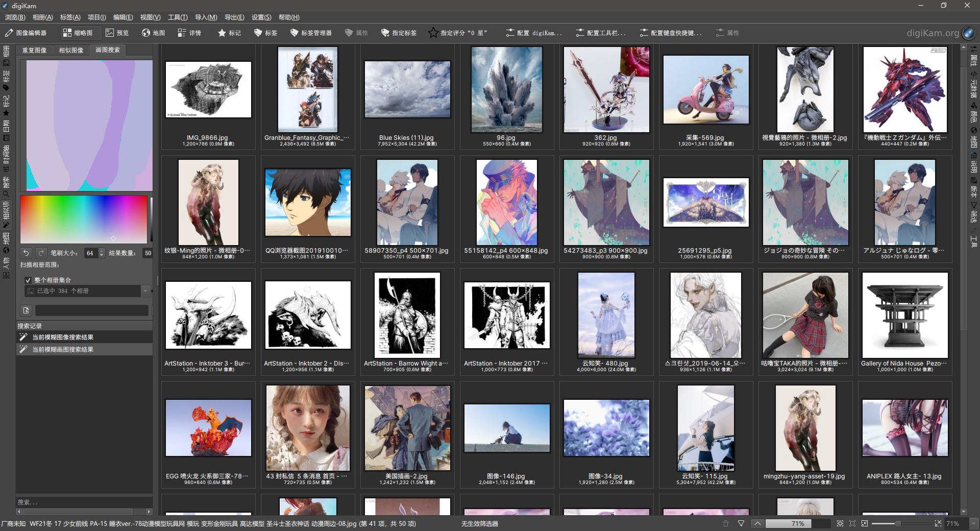Viewport: 980px width, 531px height.
Task: Switch to 重复图像 tab
Action: pyautogui.click(x=34, y=50)
